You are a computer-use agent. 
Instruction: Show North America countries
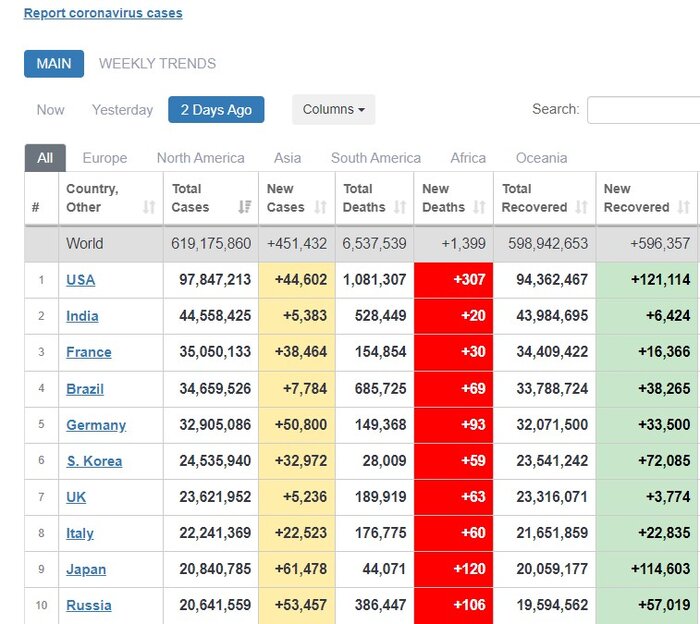click(200, 158)
